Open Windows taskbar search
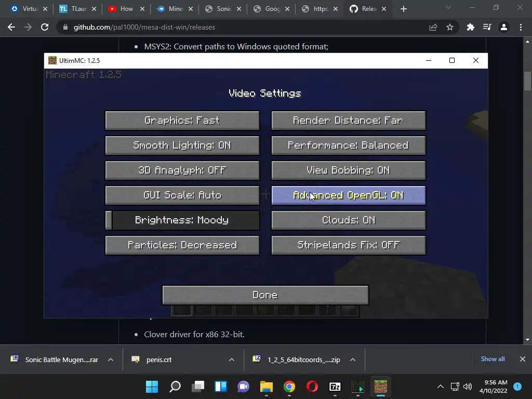Image resolution: width=532 pixels, height=399 pixels. tap(175, 387)
